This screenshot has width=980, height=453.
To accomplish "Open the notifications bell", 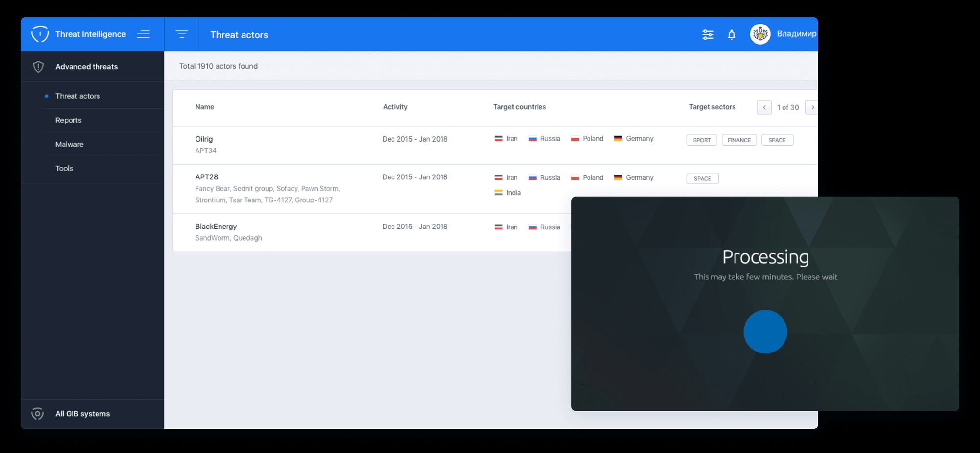I will click(732, 34).
